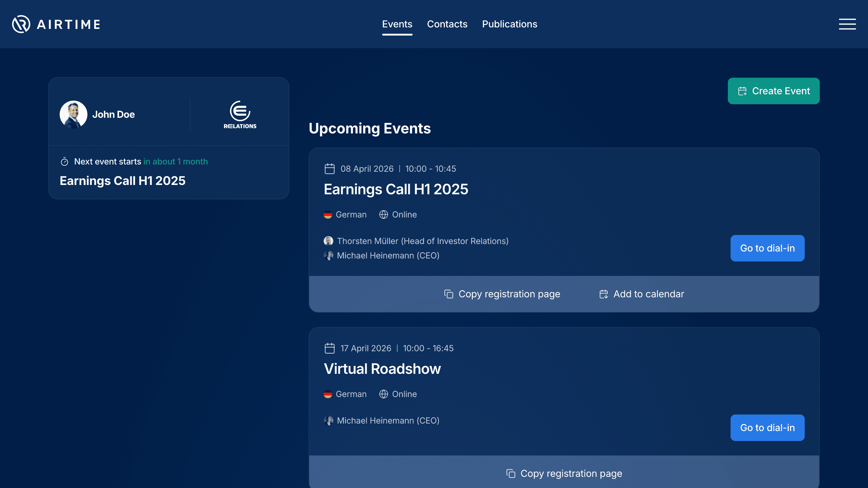This screenshot has height=488, width=868.
Task: Click Michael Heinemann's avatar on Virtual Roadshow
Action: tap(329, 420)
